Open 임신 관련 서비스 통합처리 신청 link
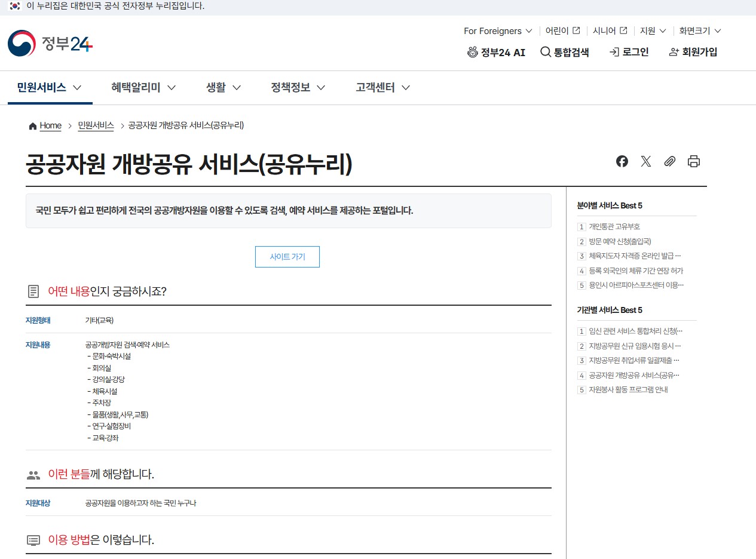Screen dimensions: 756x559 tap(635, 331)
